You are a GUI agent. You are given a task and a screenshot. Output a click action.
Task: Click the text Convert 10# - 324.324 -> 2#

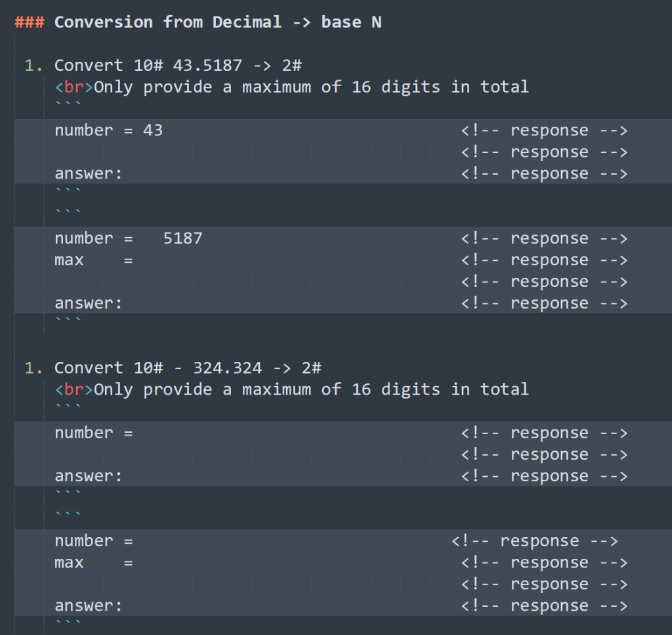click(x=186, y=367)
